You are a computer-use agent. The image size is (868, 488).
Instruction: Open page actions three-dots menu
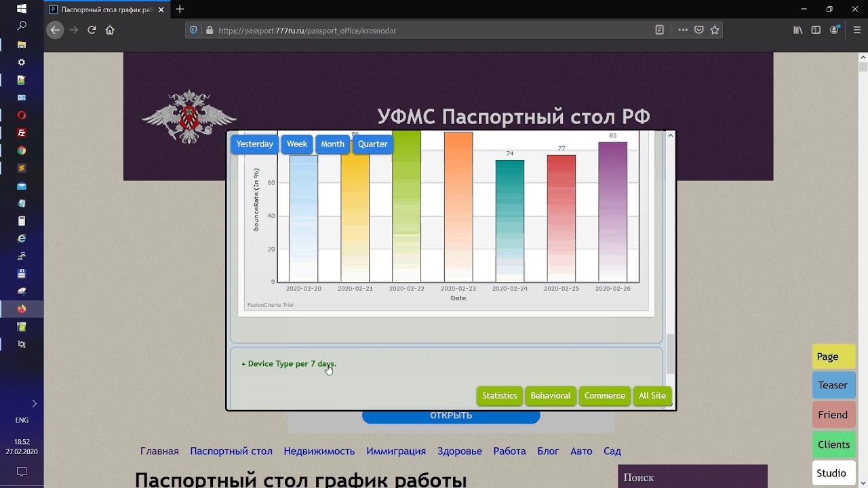(x=683, y=30)
